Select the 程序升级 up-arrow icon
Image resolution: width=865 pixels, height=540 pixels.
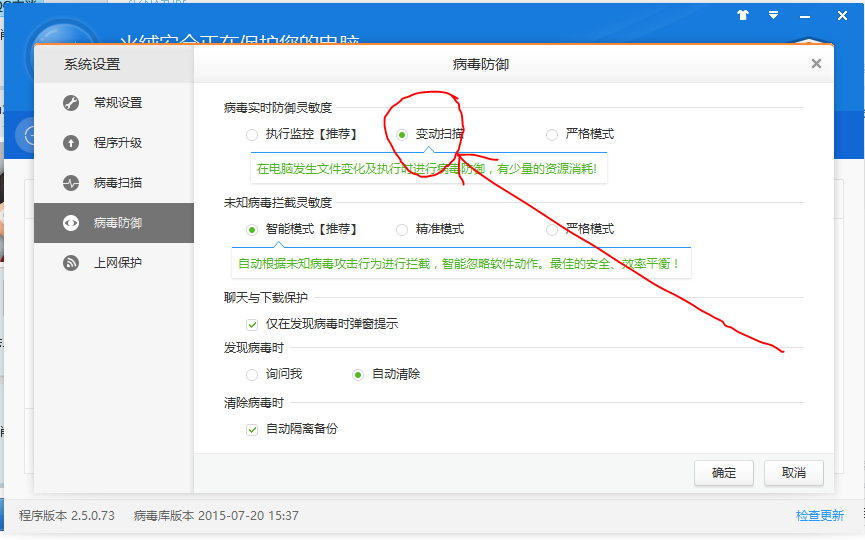click(71, 143)
